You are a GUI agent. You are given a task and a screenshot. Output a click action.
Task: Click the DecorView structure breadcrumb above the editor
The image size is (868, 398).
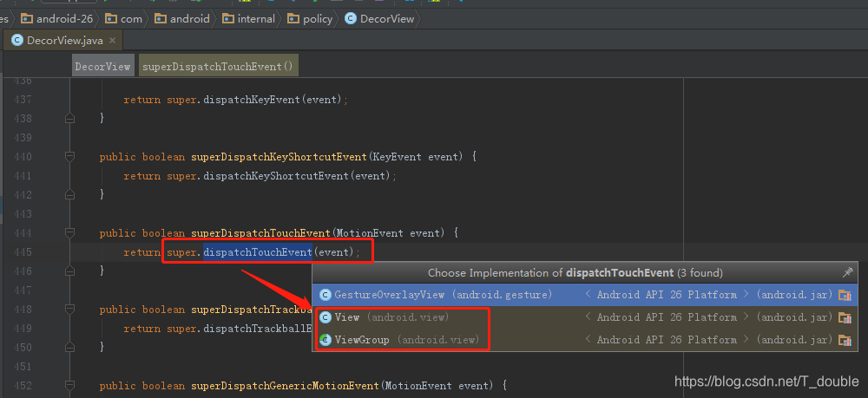point(103,66)
